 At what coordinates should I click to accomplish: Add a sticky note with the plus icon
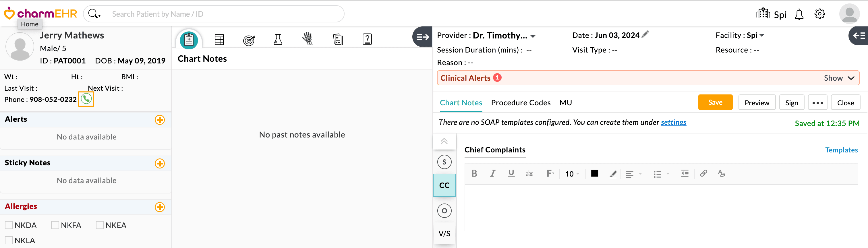160,163
